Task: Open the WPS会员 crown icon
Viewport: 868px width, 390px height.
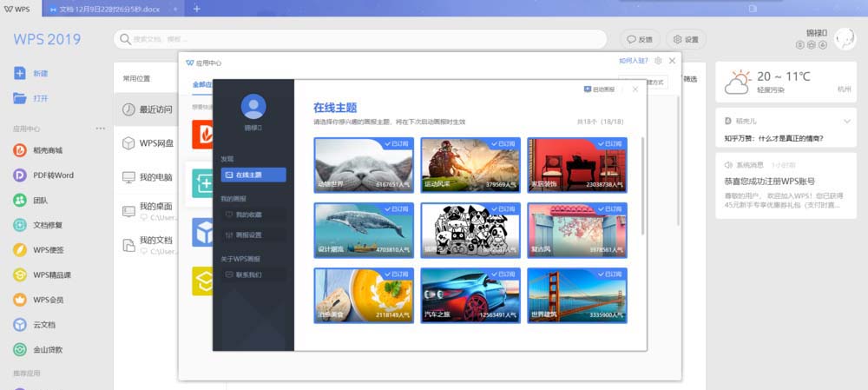Action: 20,300
